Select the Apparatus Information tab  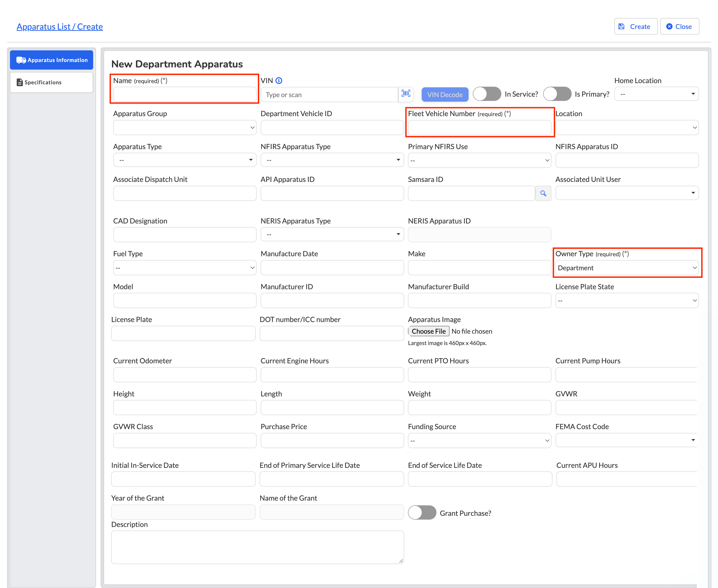52,60
